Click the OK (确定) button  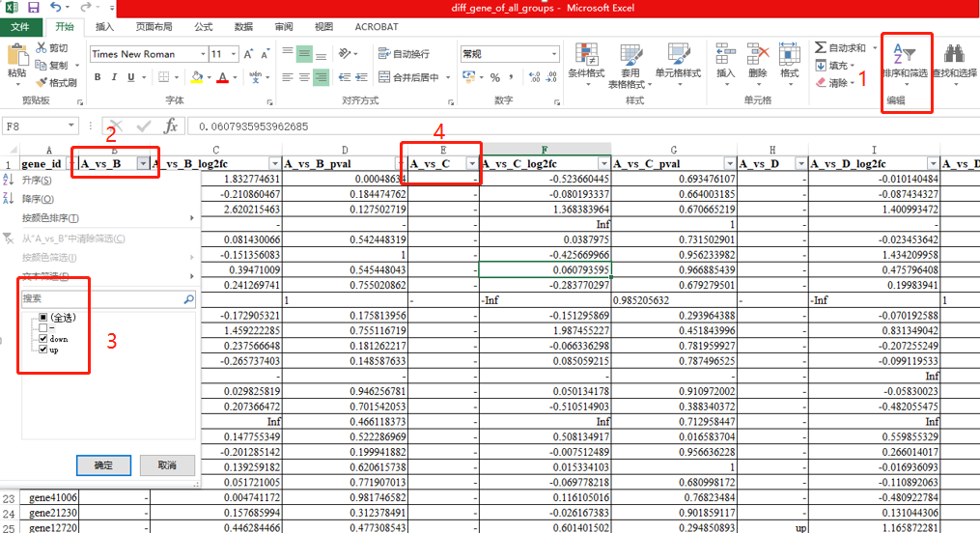point(103,465)
